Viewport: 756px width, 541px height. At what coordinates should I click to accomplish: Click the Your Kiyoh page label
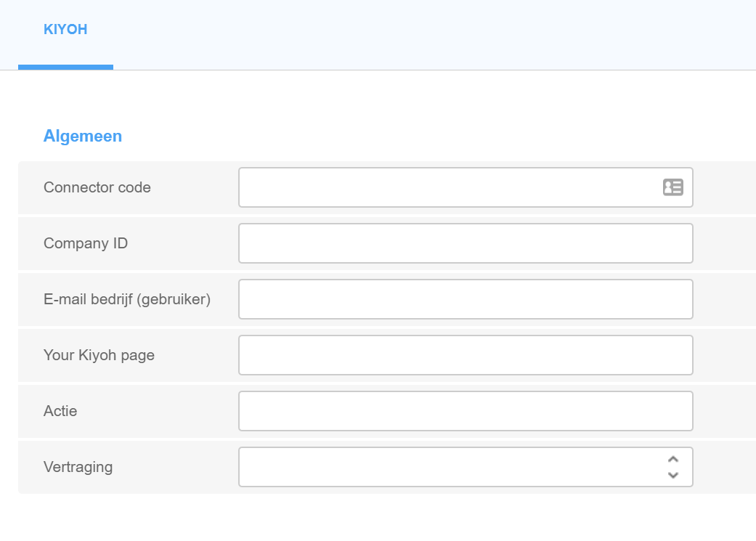pyautogui.click(x=99, y=355)
